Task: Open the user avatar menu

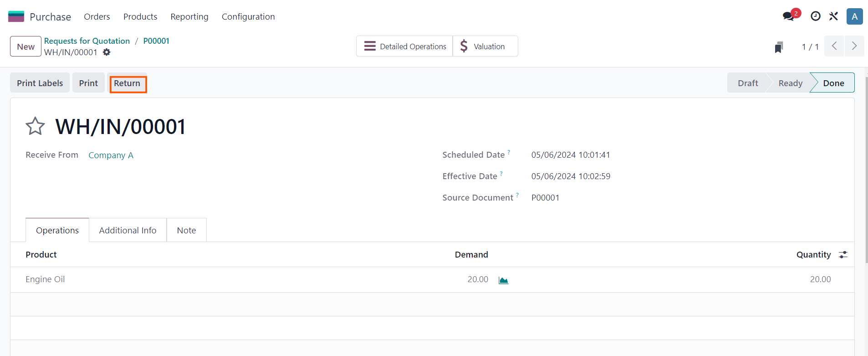Action: pyautogui.click(x=854, y=16)
